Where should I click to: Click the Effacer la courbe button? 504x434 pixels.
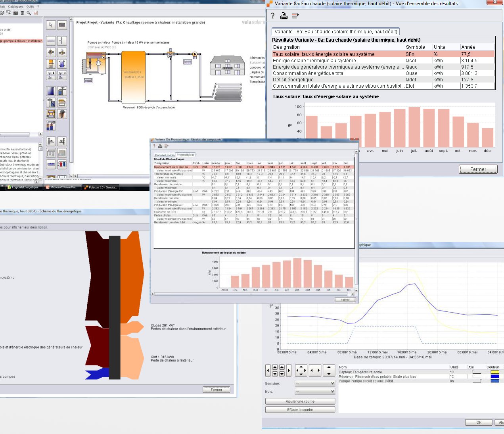tap(300, 410)
